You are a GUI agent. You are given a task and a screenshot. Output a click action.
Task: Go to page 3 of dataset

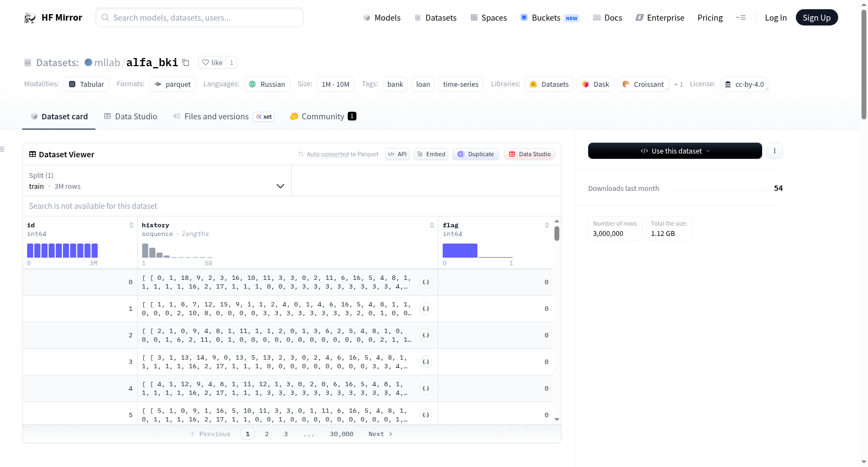click(x=286, y=434)
